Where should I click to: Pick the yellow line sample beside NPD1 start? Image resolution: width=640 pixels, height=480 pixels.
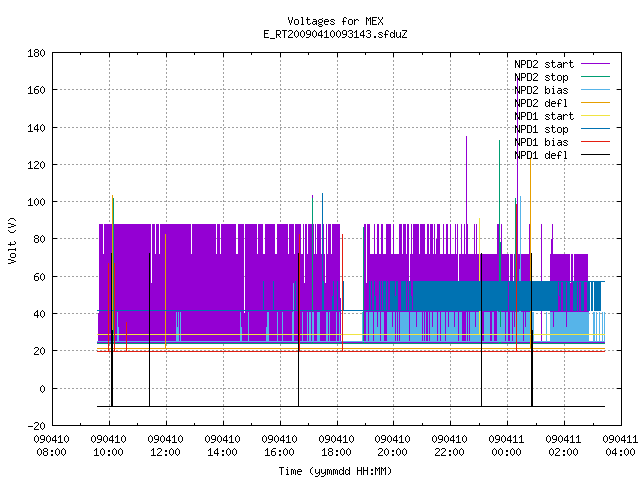click(595, 116)
